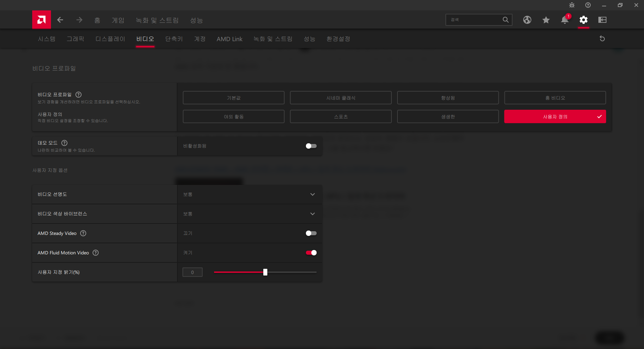Open the 성능 settings sub-tab

click(310, 39)
